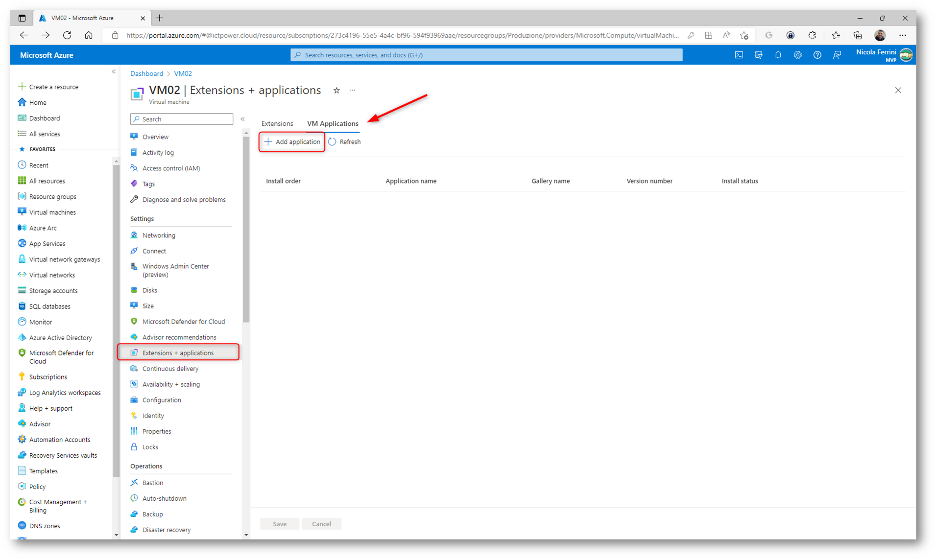Click the Refresh button

(344, 141)
